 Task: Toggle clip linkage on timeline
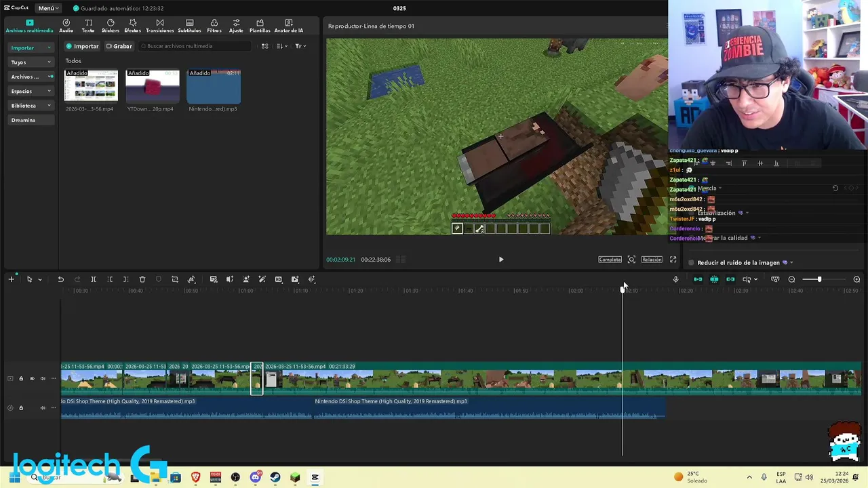730,279
